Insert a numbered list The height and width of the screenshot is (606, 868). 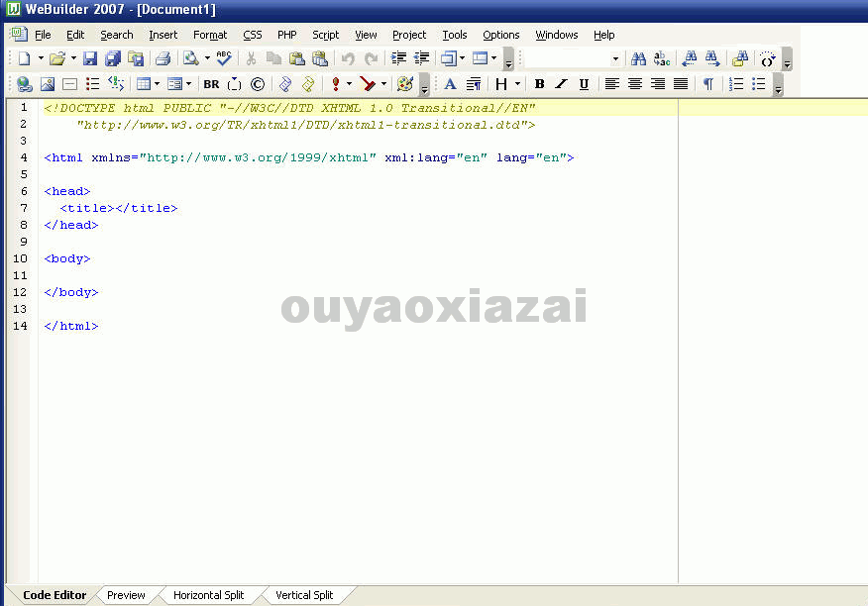(736, 84)
